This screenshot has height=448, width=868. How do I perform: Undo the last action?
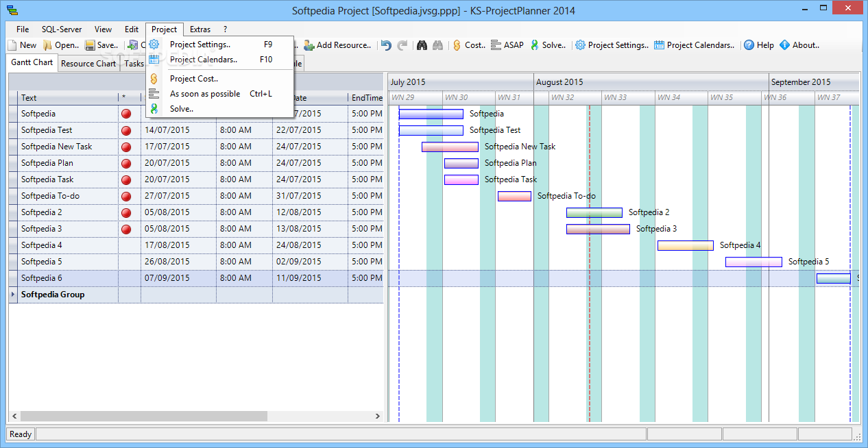pyautogui.click(x=387, y=45)
